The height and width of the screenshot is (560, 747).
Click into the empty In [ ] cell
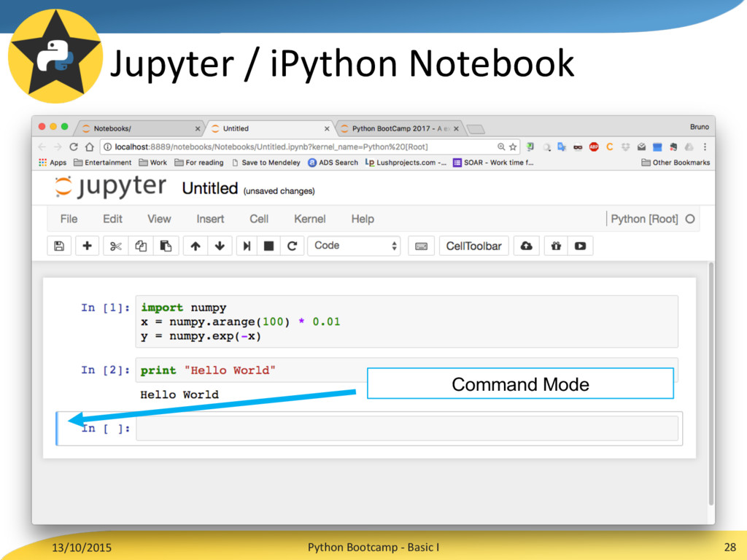coord(407,429)
